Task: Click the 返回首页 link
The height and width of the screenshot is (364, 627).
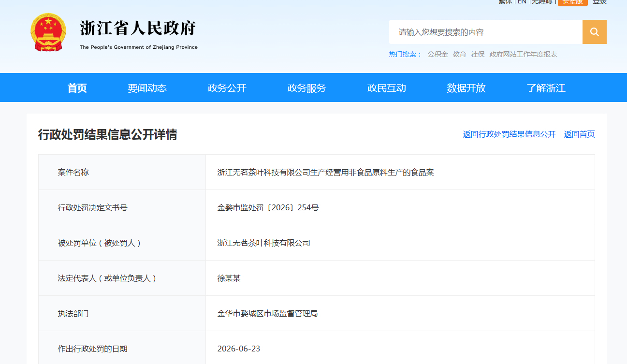Action: 579,134
